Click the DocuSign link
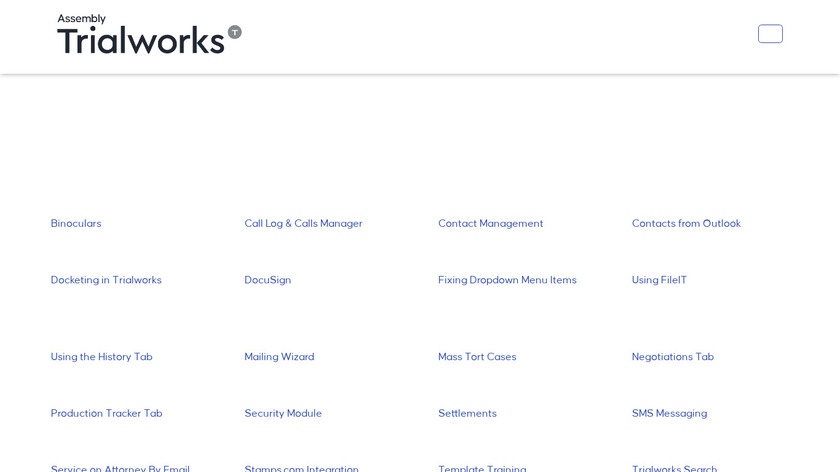840x472 pixels. (268, 280)
